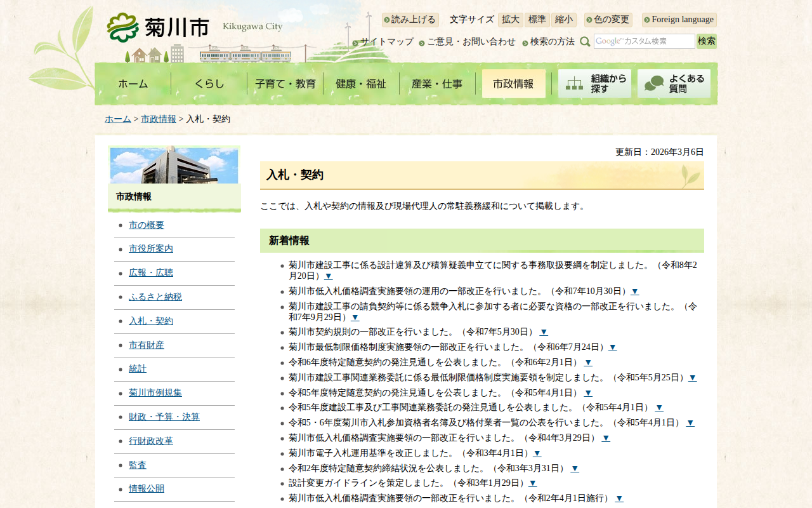The width and height of the screenshot is (812, 508).
Task: Open 入札・契約 in sidebar
Action: click(151, 321)
